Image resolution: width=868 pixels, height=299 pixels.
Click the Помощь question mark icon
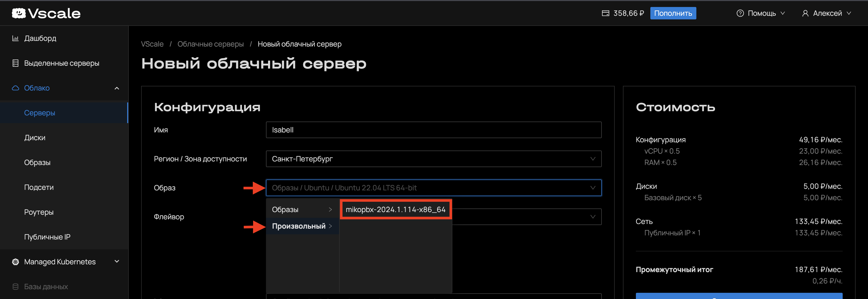point(740,13)
